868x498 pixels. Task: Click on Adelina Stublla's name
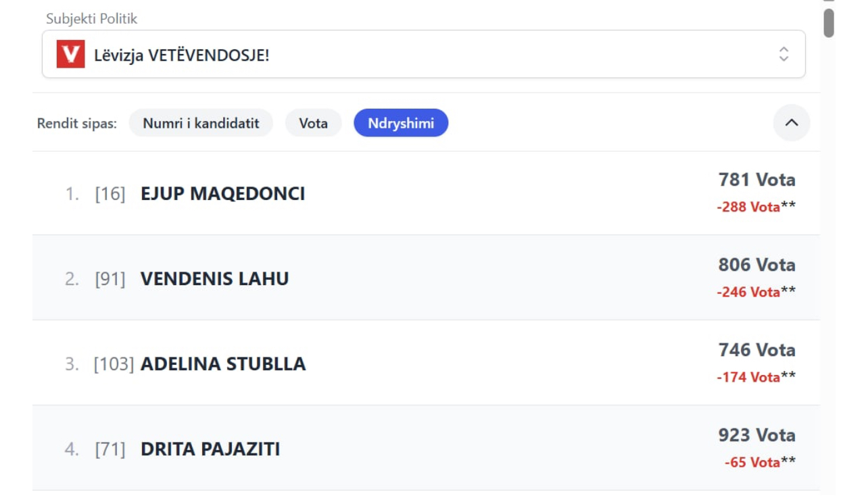pos(223,364)
